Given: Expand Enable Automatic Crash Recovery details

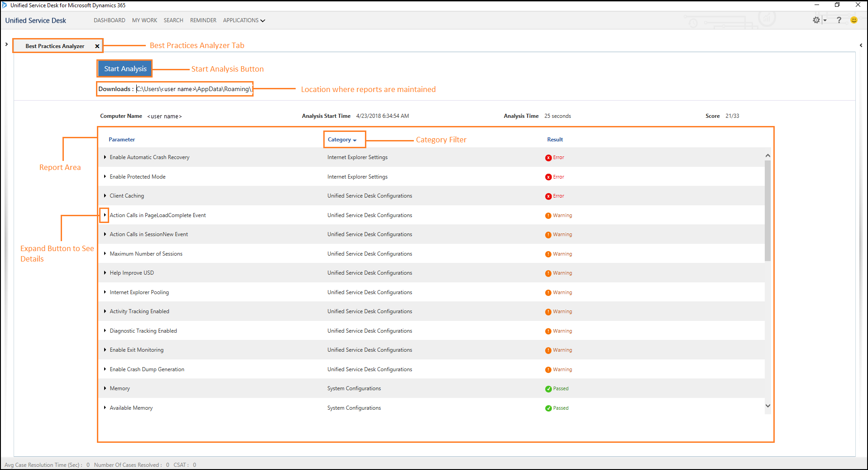Looking at the screenshot, I should click(x=105, y=157).
